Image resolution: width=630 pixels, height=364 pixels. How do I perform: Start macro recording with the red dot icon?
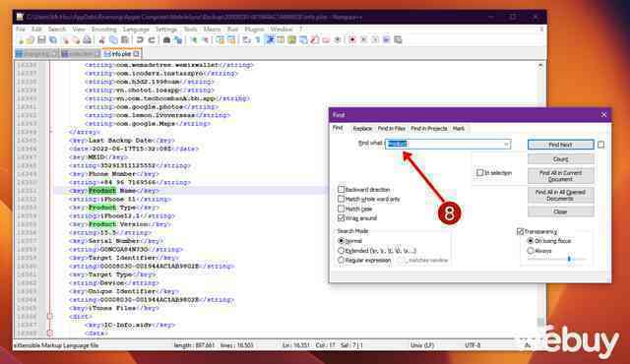point(352,39)
